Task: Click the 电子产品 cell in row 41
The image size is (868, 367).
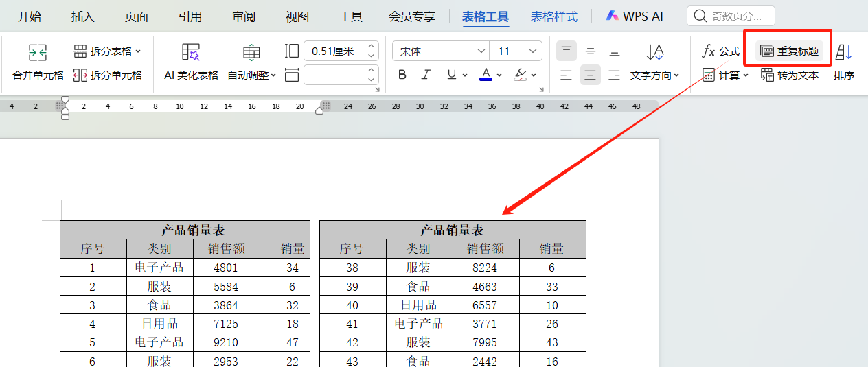Action: (x=419, y=323)
